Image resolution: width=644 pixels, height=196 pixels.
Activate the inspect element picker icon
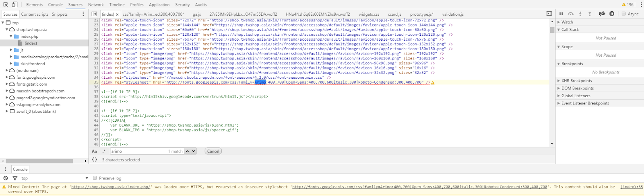(6, 4)
